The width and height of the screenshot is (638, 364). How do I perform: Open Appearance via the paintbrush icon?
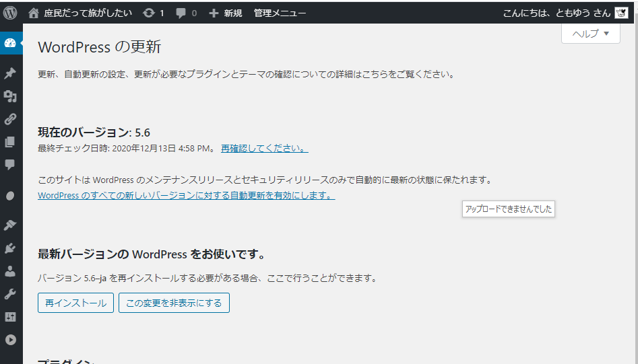click(x=10, y=225)
